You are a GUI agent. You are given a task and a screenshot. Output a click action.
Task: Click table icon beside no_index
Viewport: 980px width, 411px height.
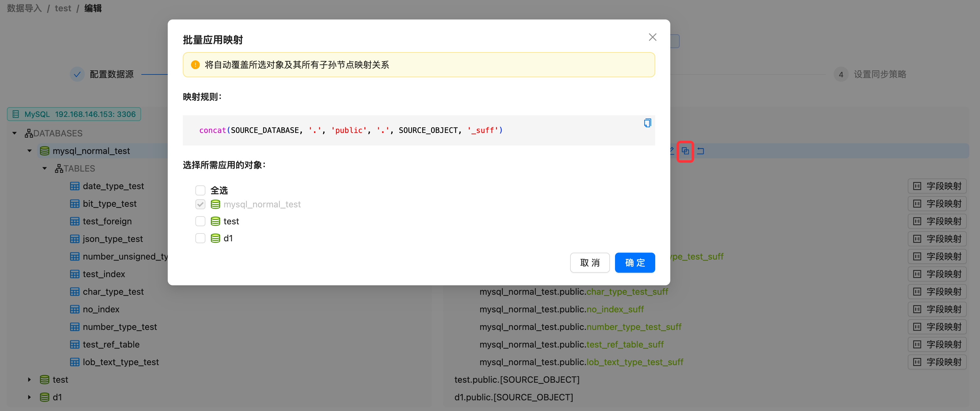coord(74,309)
